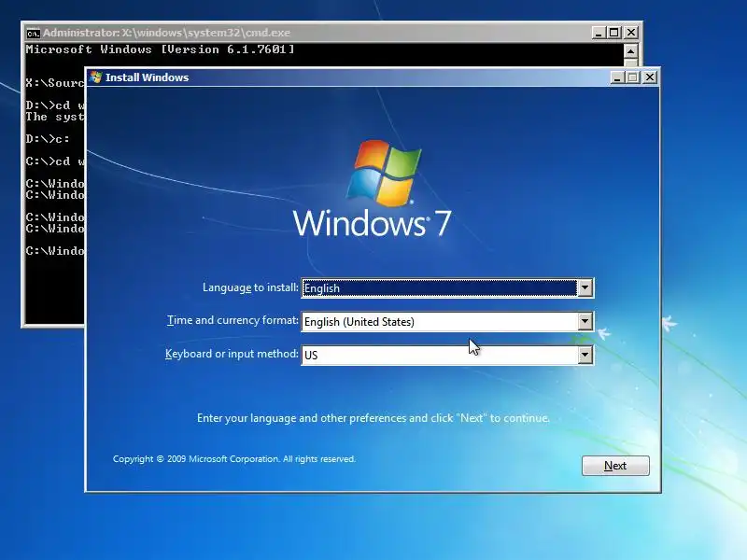Click the cmd.exe scrollbar up arrow
This screenshot has height=560, width=747.
[630, 51]
